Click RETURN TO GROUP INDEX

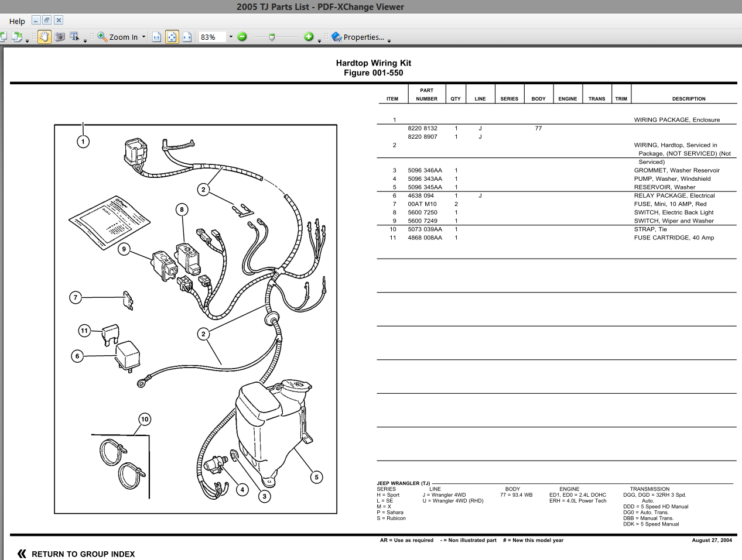tap(83, 554)
